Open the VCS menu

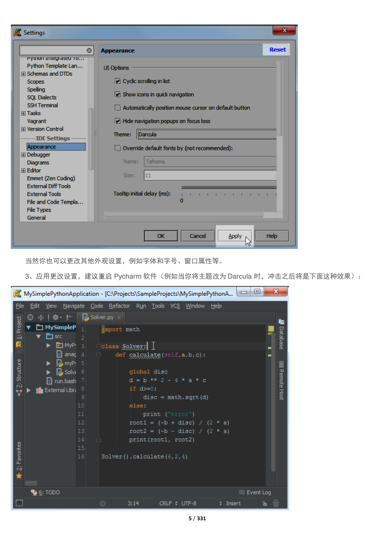click(x=175, y=306)
